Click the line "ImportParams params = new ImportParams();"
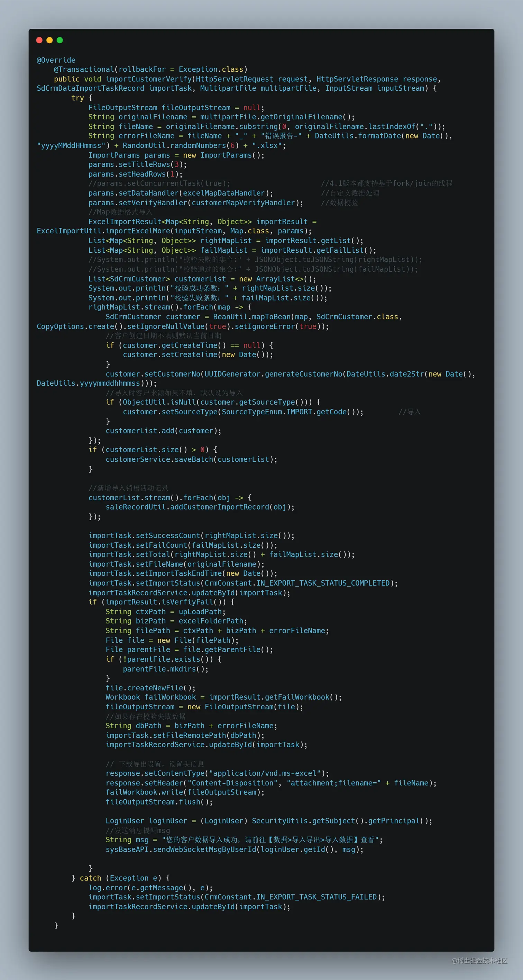 176,155
